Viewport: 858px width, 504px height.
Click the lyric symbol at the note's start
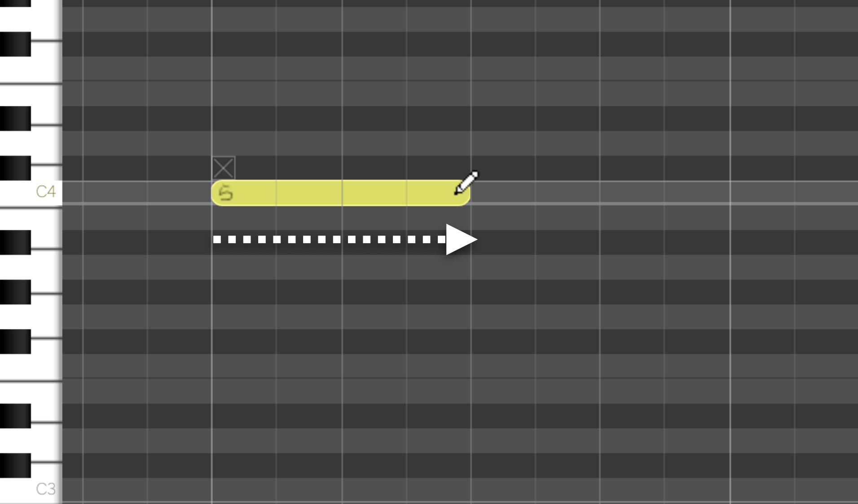tap(226, 193)
